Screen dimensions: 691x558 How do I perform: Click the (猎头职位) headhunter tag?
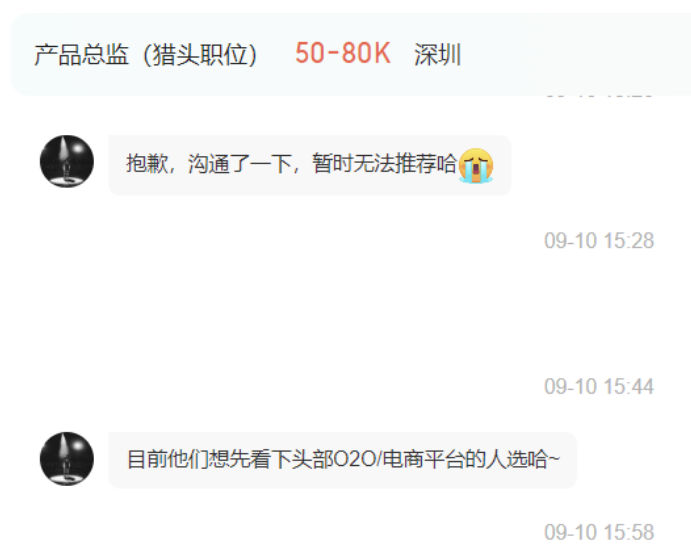200,55
